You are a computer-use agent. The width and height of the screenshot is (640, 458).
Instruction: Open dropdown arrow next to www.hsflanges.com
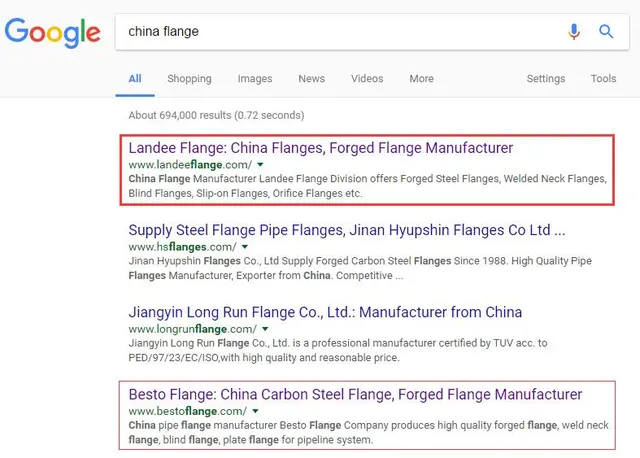point(244,246)
